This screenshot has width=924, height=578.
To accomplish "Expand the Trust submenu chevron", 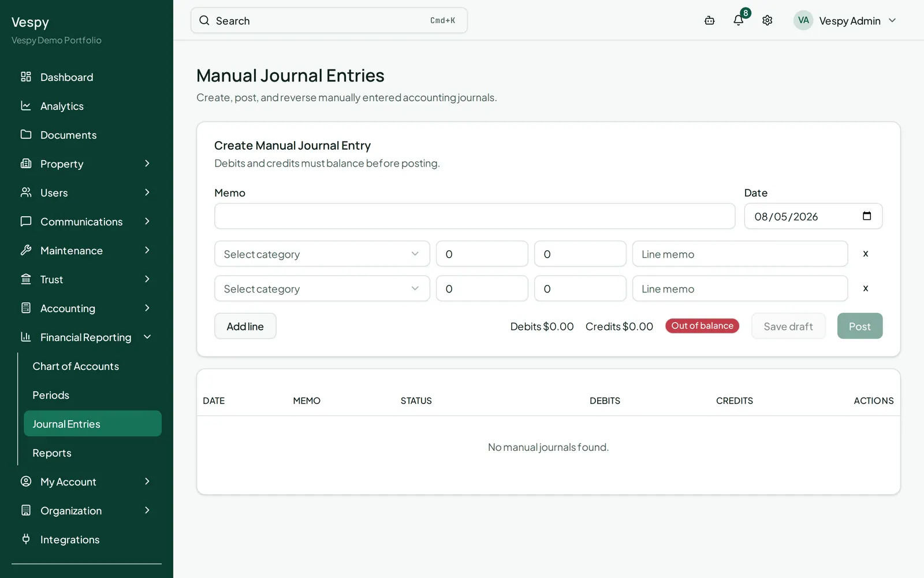I will pyautogui.click(x=147, y=279).
